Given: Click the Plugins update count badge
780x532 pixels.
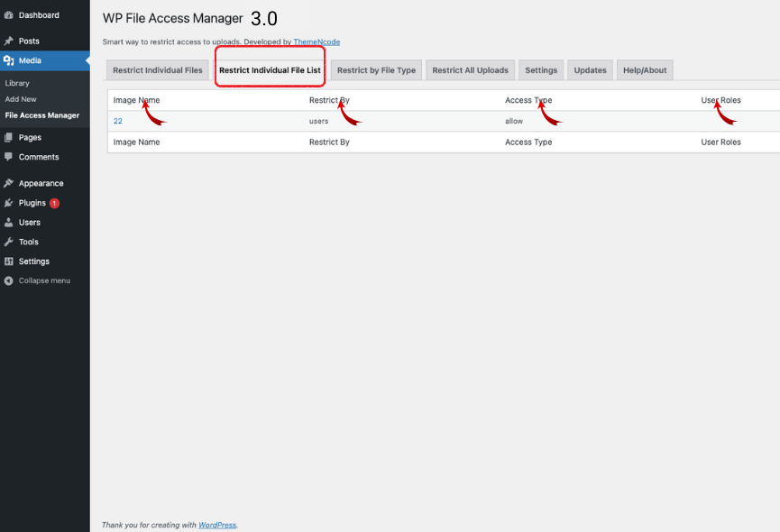Looking at the screenshot, I should [54, 203].
